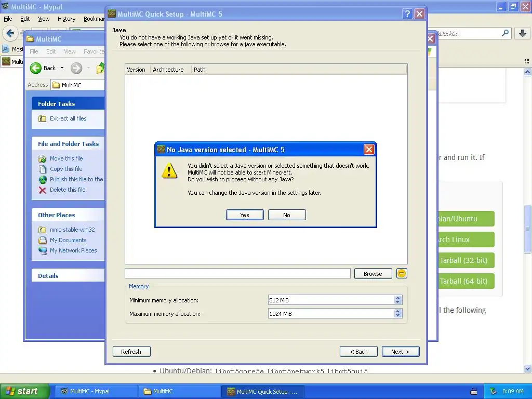This screenshot has height=399, width=532.
Task: Click the help question mark in Quick Setup
Action: 407,14
